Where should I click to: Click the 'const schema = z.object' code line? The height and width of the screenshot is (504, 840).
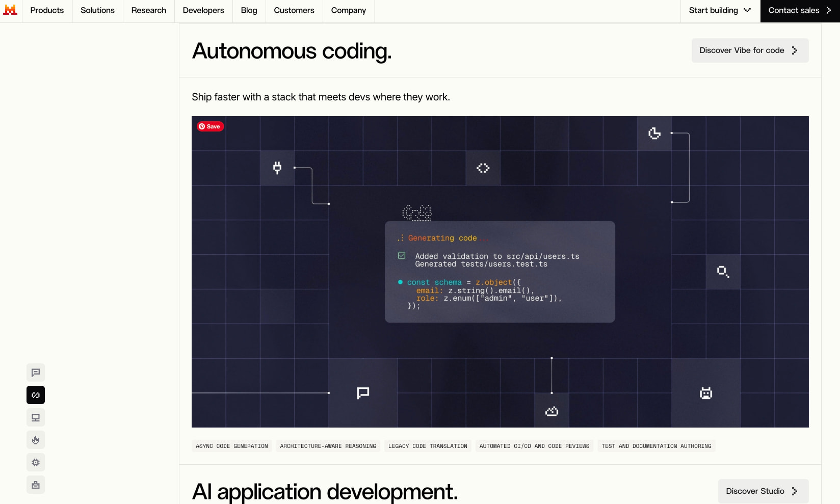point(463,282)
